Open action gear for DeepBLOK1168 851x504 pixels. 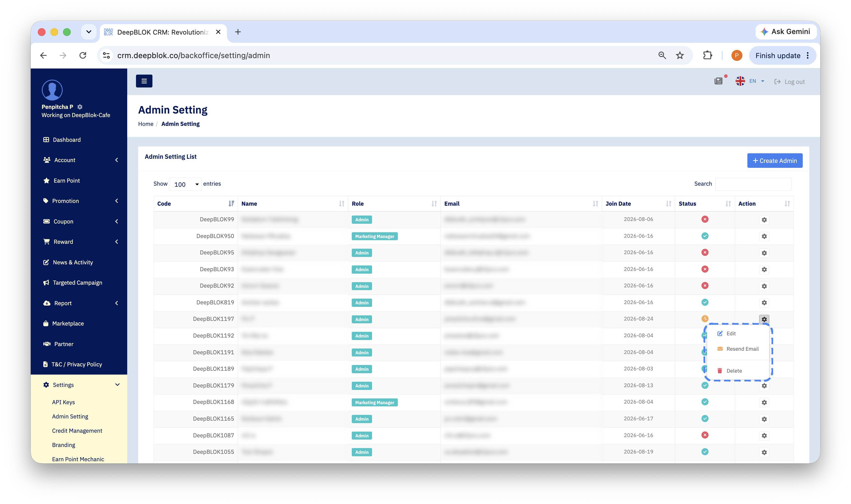coord(764,403)
